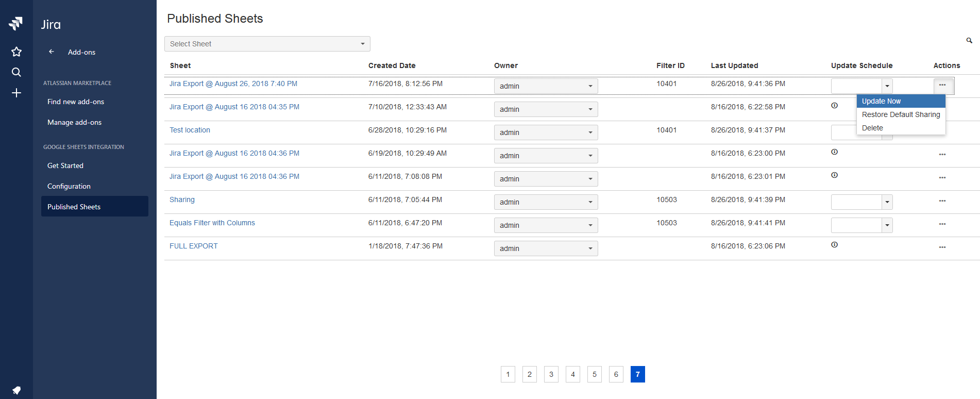
Task: Choose Update Now from the actions menu
Action: coord(881,101)
